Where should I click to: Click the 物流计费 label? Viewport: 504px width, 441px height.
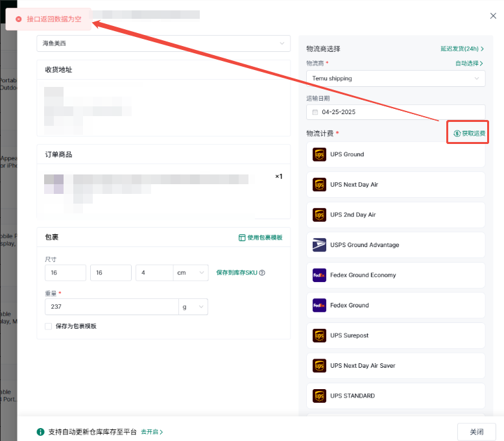[320, 134]
